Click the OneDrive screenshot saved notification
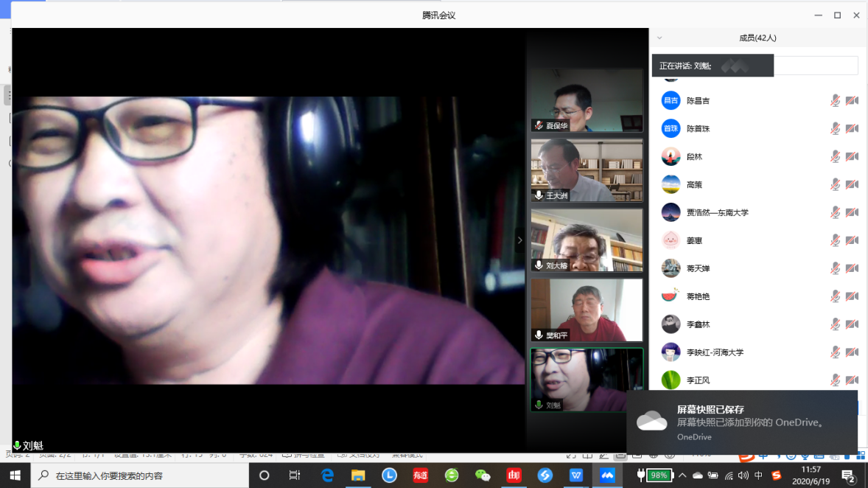This screenshot has height=488, width=868. (x=741, y=422)
